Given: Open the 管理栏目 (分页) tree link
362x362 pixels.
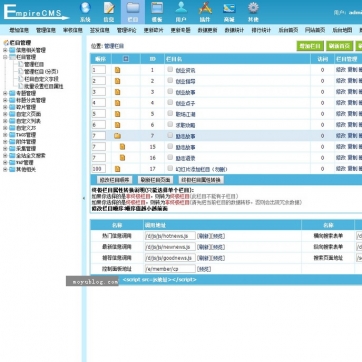Looking at the screenshot, I should coord(41,72).
